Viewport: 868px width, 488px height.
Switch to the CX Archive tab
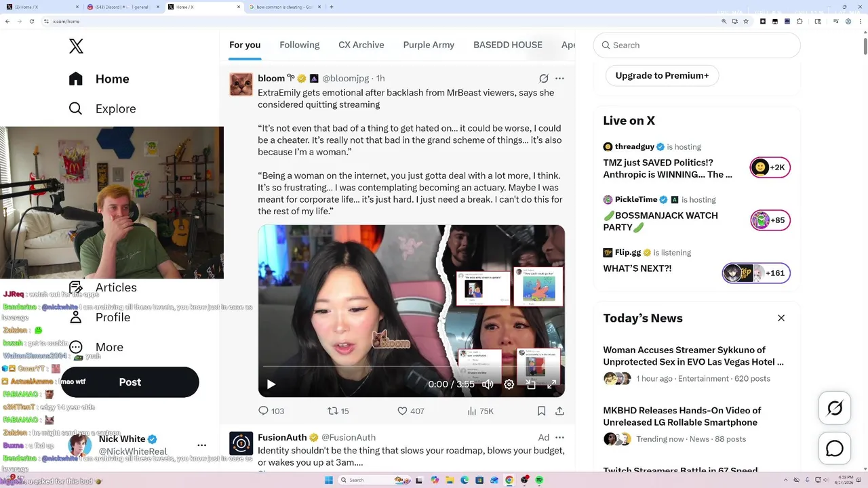pyautogui.click(x=361, y=45)
